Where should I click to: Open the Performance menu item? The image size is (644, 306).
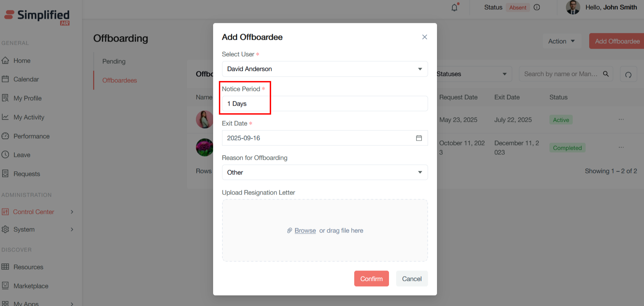32,136
